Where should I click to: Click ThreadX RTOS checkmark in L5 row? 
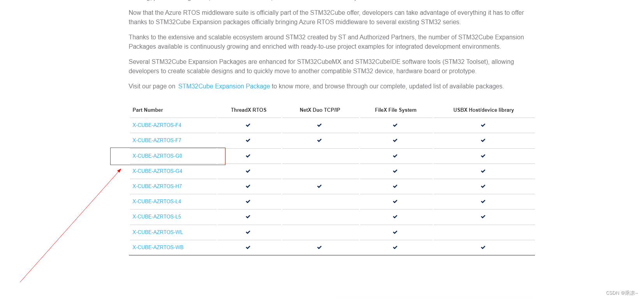(248, 216)
